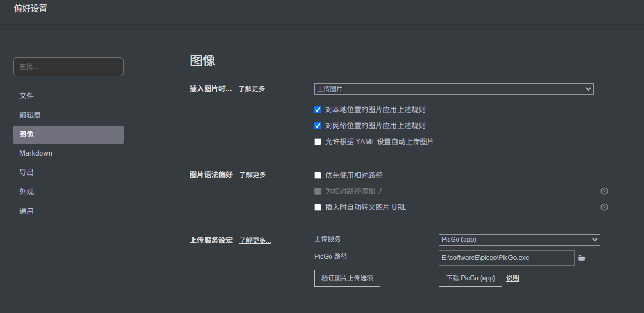Viewport: 644px width, 313px height.
Task: Focus the 查找 search field
Action: (x=68, y=67)
